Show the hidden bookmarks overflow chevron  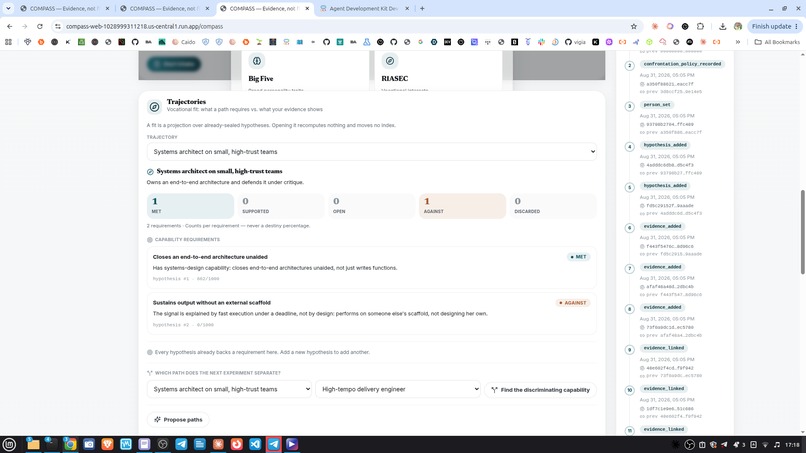[x=738, y=42]
